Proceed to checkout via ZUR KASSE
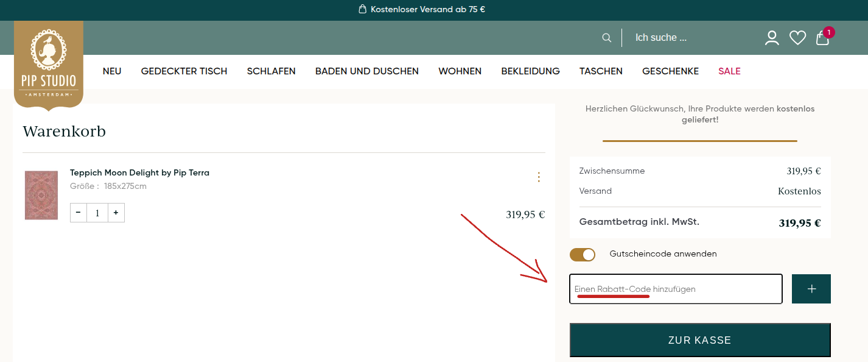 tap(699, 340)
